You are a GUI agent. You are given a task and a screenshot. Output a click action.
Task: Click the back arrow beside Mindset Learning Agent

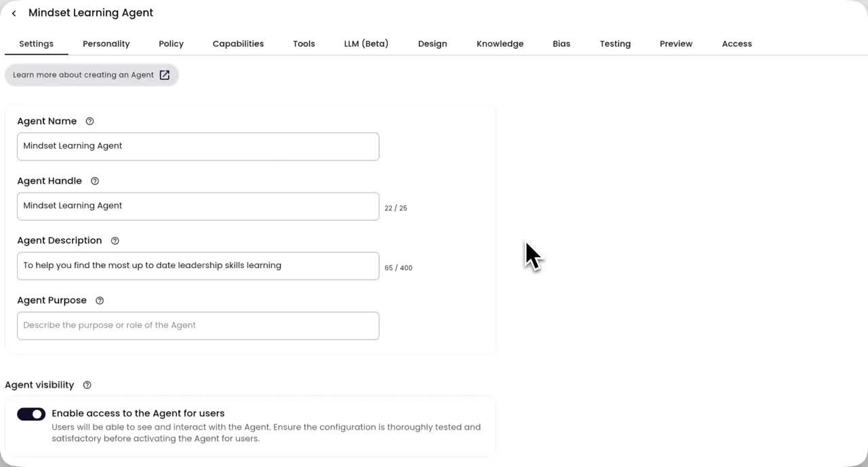coord(14,13)
